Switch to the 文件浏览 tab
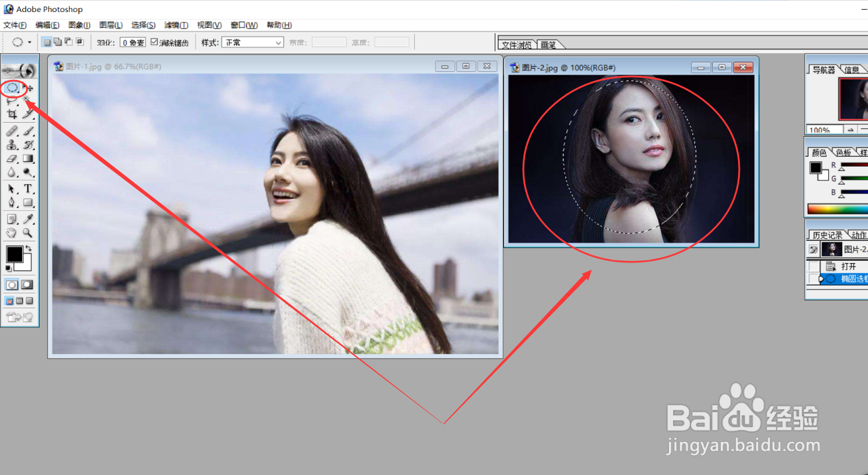The image size is (868, 475). tap(517, 45)
